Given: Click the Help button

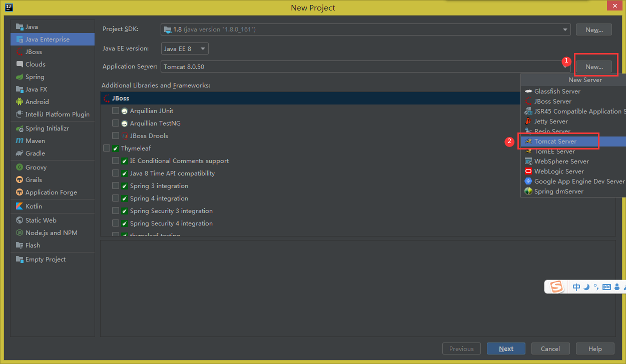Looking at the screenshot, I should pos(595,348).
